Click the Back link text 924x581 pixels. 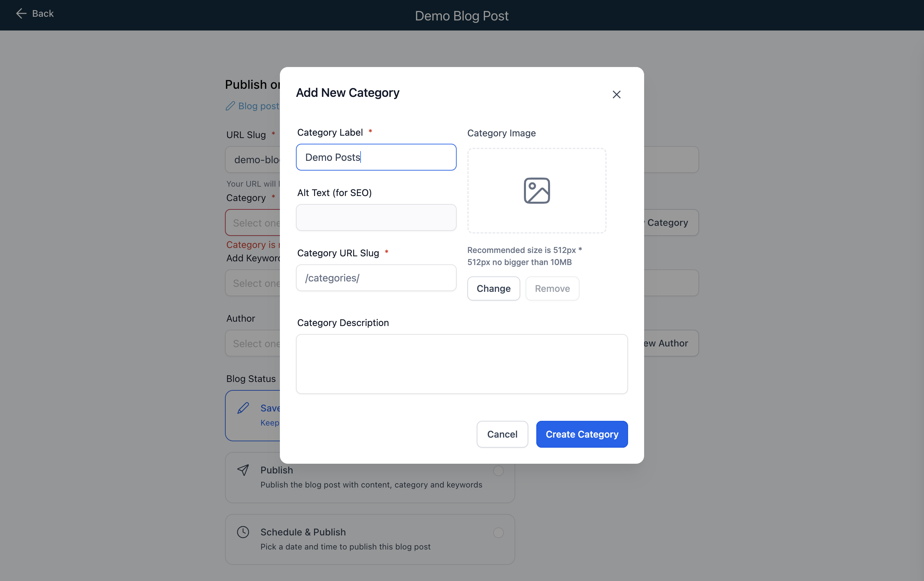(x=43, y=13)
